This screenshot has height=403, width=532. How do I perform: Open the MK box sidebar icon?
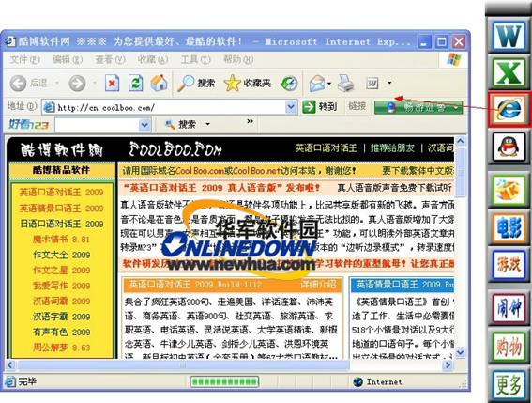(x=509, y=190)
